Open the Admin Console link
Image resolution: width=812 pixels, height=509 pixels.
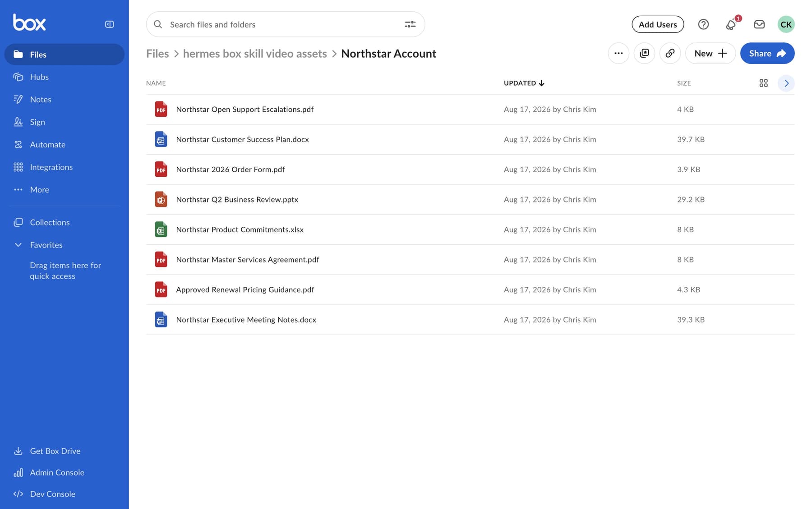coord(64,472)
